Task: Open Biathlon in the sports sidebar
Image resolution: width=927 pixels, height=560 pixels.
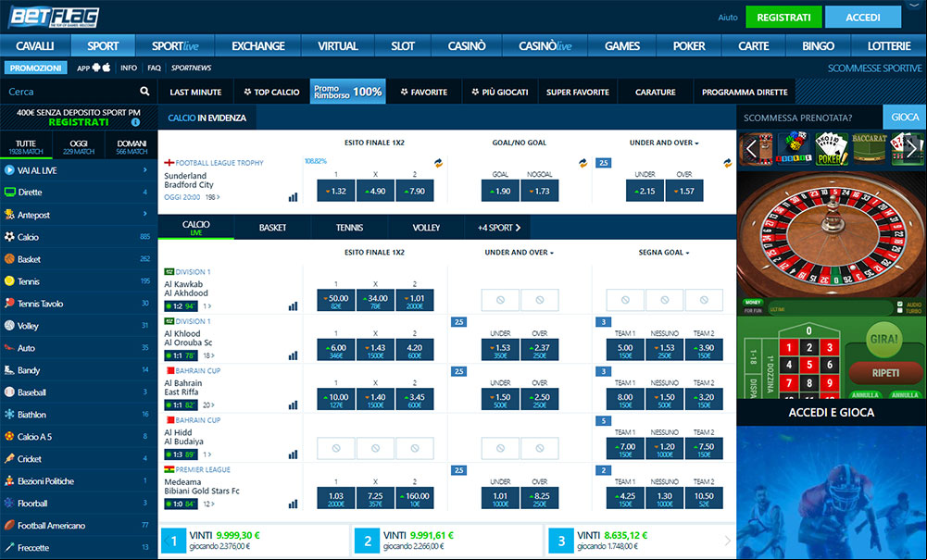Action: pyautogui.click(x=79, y=414)
